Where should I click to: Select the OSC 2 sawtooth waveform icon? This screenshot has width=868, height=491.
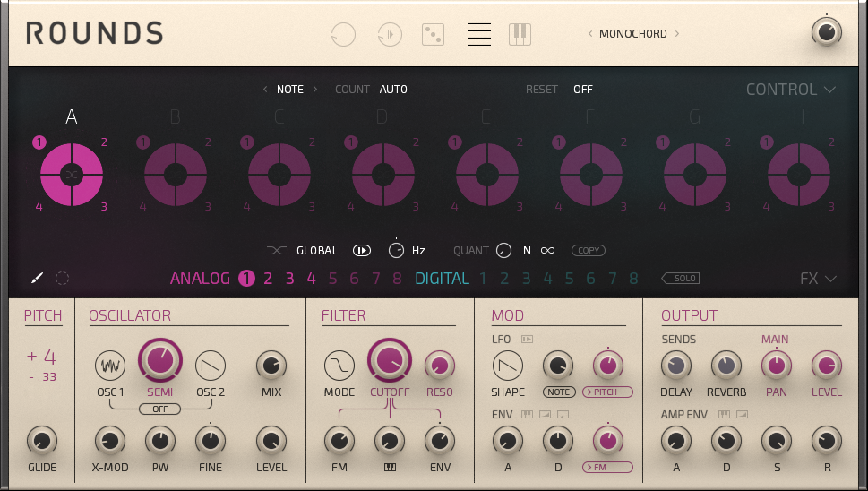coord(210,365)
